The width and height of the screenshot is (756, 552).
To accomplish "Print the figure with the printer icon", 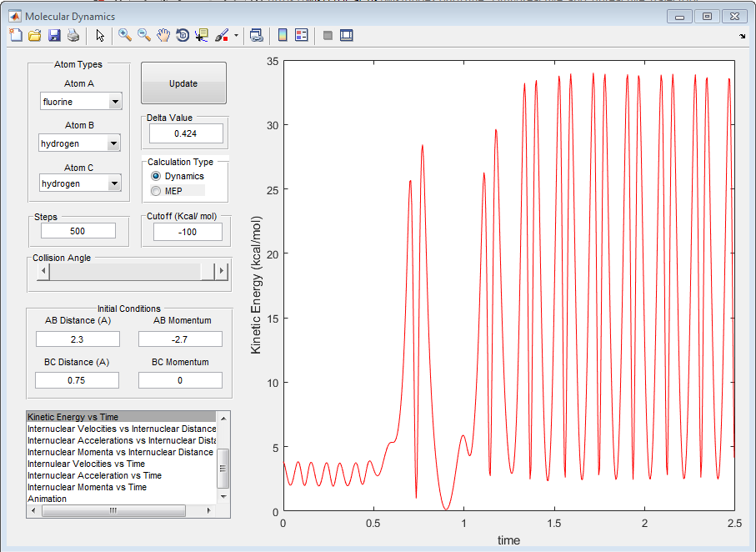I will [x=73, y=35].
